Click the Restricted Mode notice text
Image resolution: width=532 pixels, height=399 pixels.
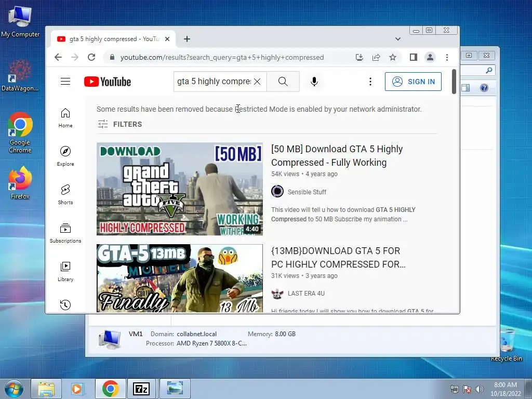click(x=259, y=109)
